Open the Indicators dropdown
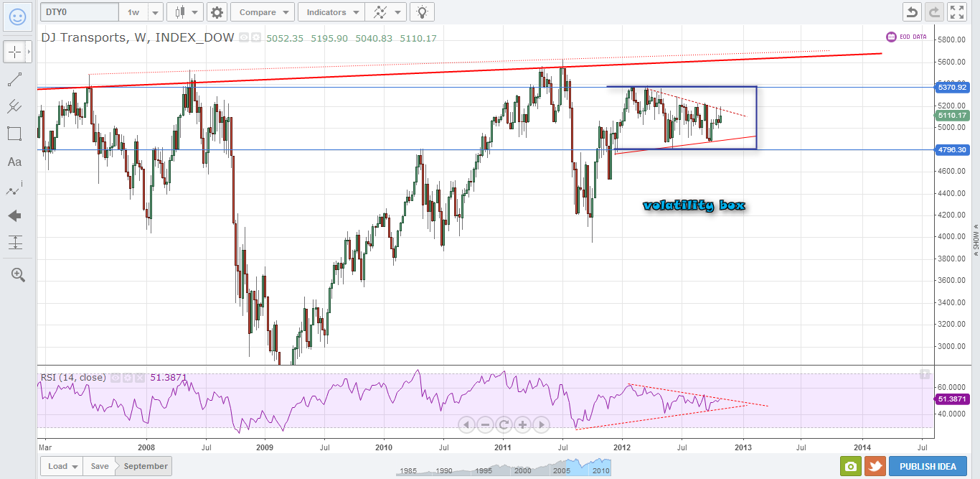The image size is (980, 479). (331, 12)
